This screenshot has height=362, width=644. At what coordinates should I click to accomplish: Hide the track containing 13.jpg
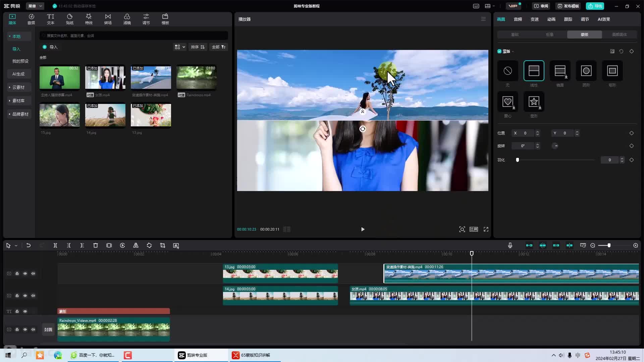pos(25,274)
